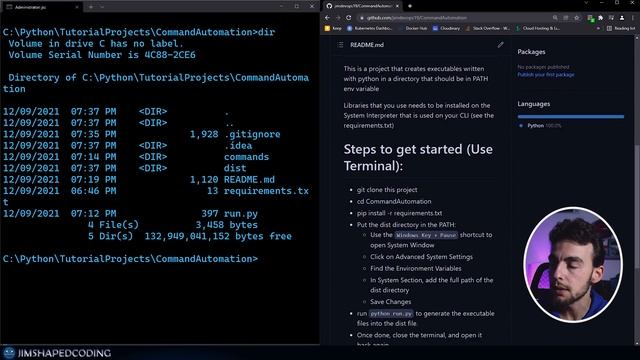This screenshot has width=640, height=360.
Task: Click the commands directory in the terminal
Action: click(x=247, y=157)
